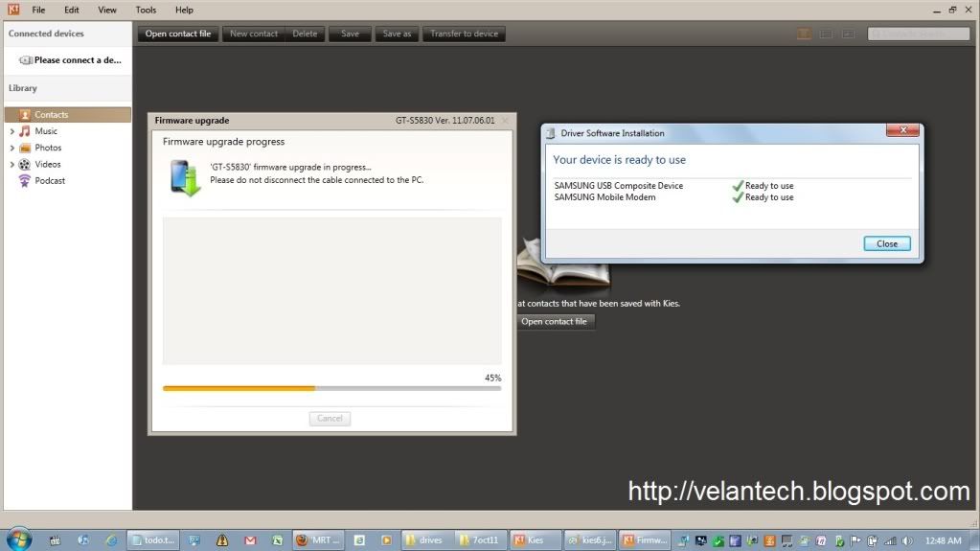
Task: Select the 'Please connect a de...' device entry
Action: [69, 60]
